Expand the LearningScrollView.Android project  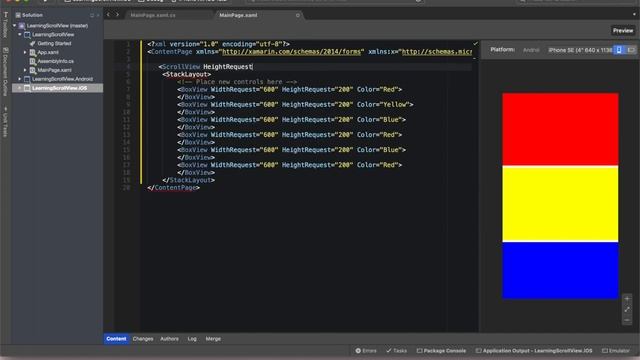pos(20,79)
